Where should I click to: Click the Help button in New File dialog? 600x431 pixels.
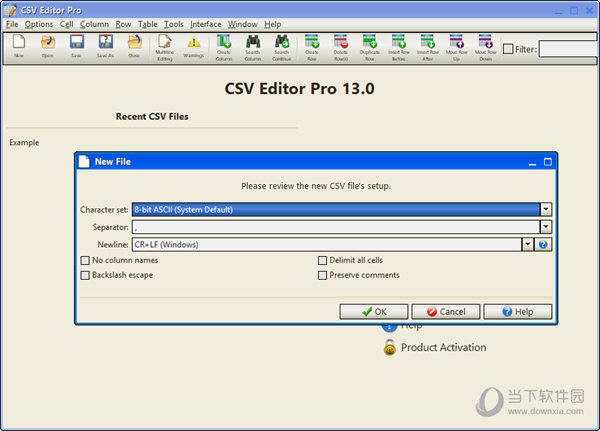(517, 312)
